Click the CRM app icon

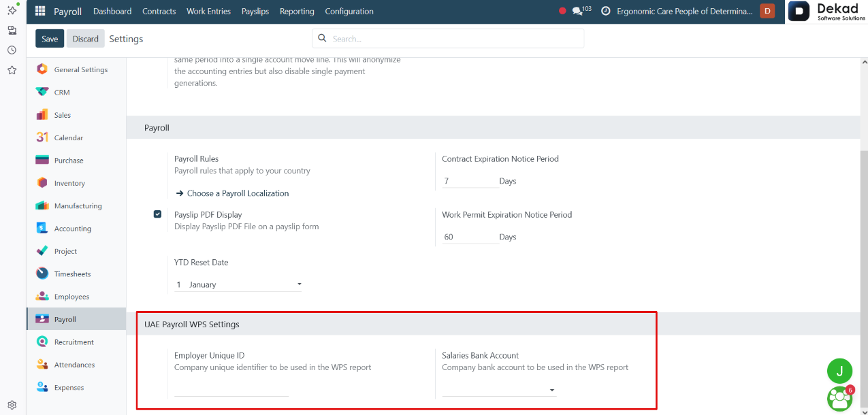point(42,92)
